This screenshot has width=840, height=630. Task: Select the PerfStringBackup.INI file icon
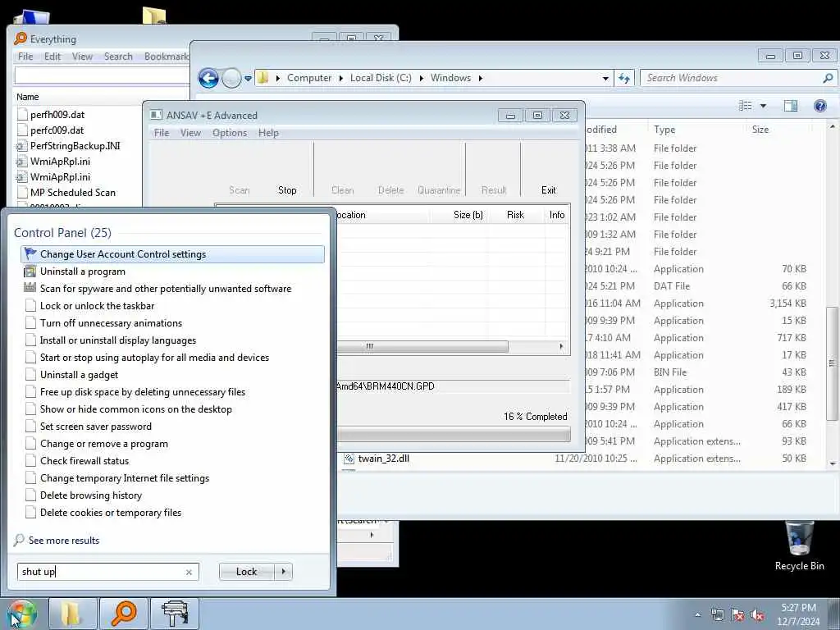[22, 146]
